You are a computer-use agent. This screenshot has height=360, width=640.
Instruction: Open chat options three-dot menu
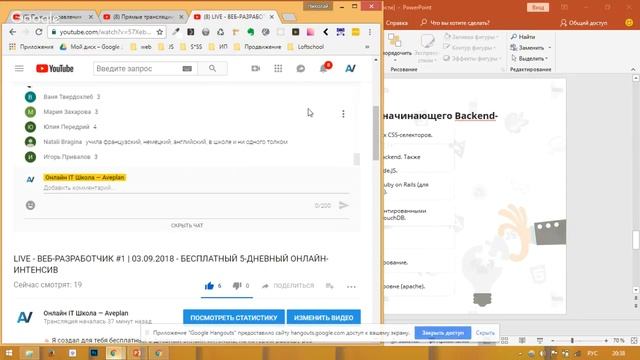click(x=343, y=114)
